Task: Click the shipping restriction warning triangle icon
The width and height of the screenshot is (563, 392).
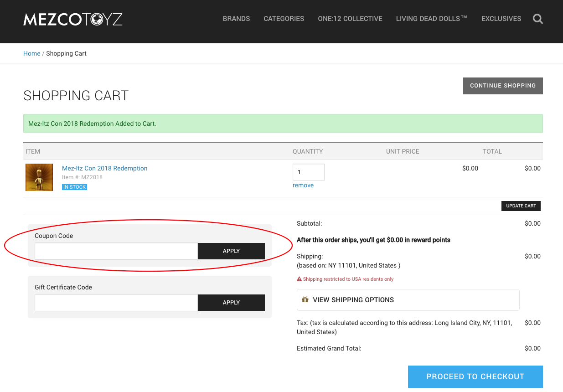Action: tap(299, 279)
